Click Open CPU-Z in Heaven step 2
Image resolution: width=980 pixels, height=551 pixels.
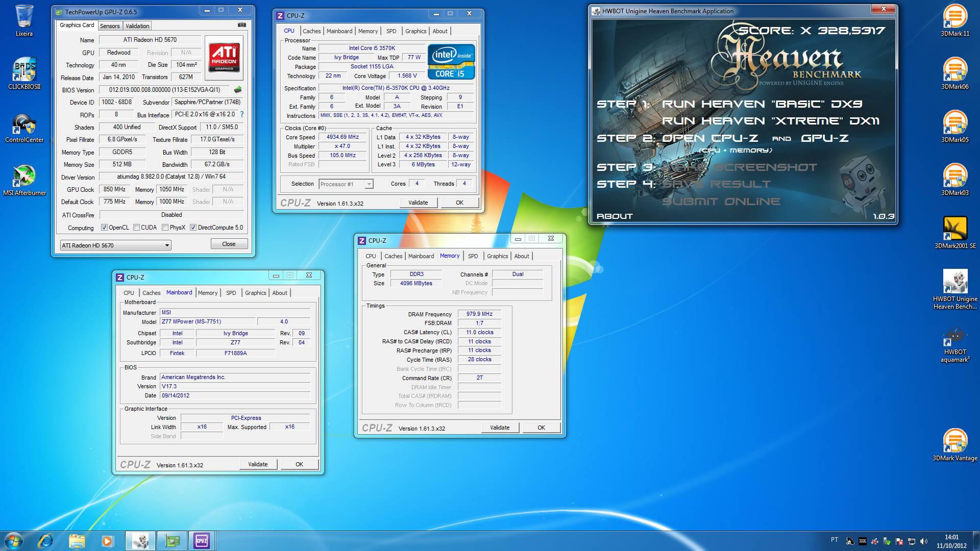coord(710,138)
